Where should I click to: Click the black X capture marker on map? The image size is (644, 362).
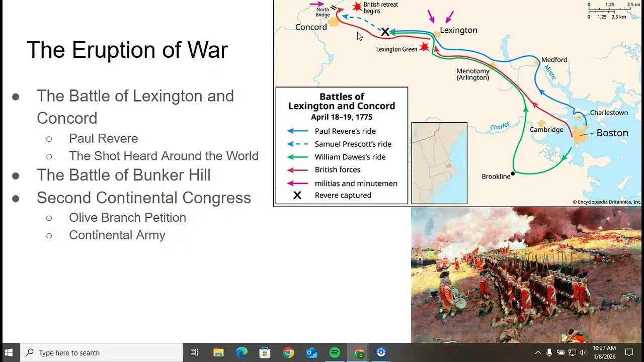[385, 32]
